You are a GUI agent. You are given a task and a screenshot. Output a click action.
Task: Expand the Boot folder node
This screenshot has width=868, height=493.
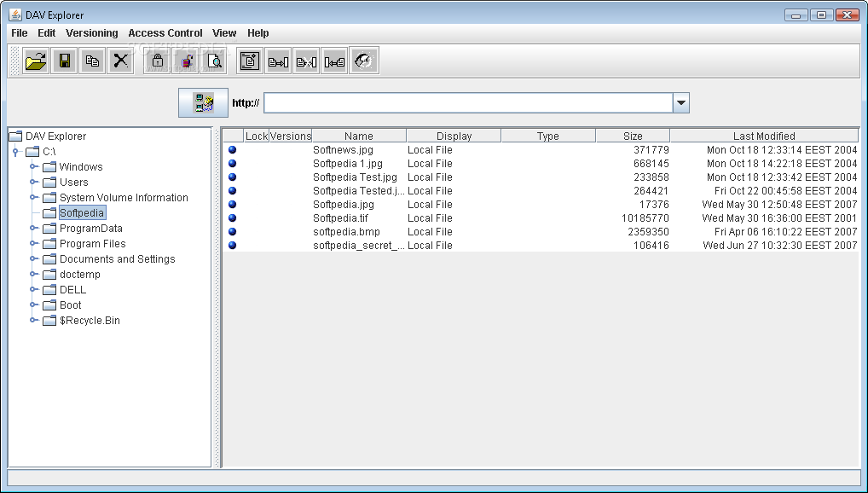point(33,304)
